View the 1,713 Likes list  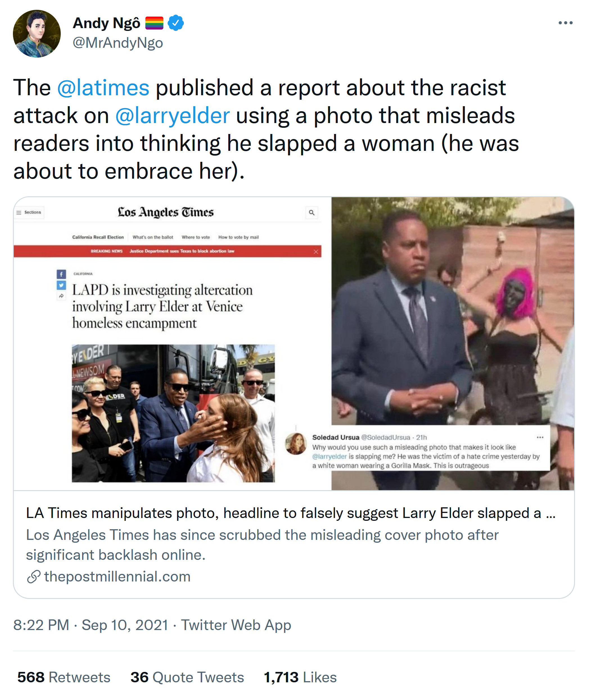tap(300, 677)
